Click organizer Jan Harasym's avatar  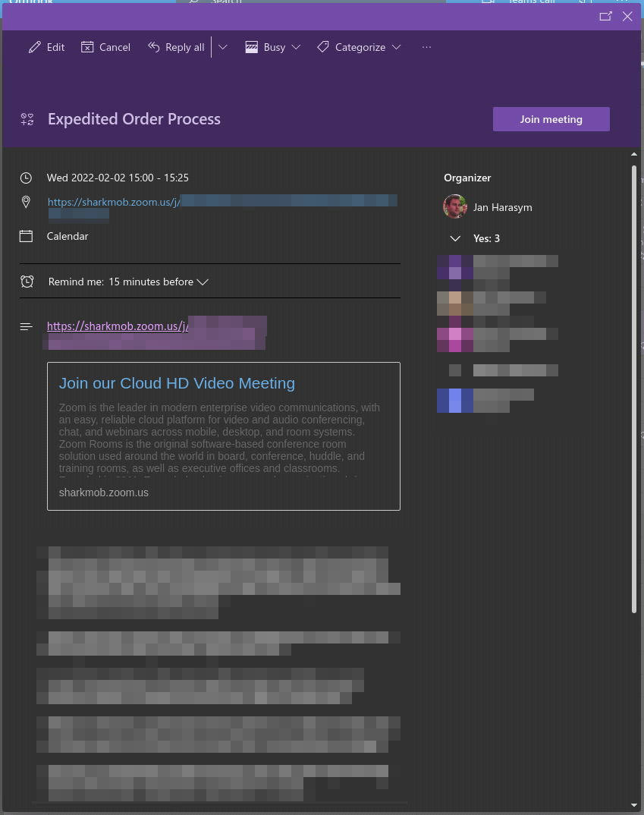[455, 206]
